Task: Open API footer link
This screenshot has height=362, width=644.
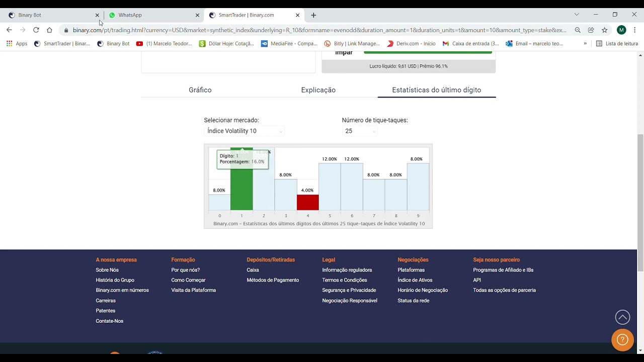Action: click(477, 280)
